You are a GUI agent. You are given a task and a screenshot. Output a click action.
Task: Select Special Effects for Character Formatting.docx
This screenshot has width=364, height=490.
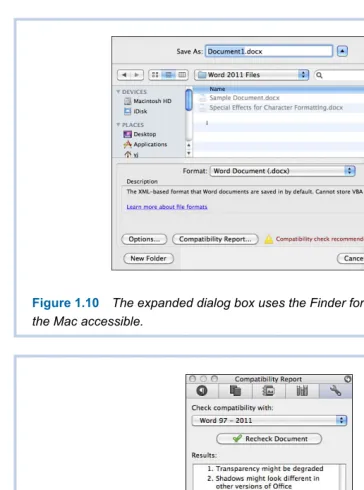point(271,108)
